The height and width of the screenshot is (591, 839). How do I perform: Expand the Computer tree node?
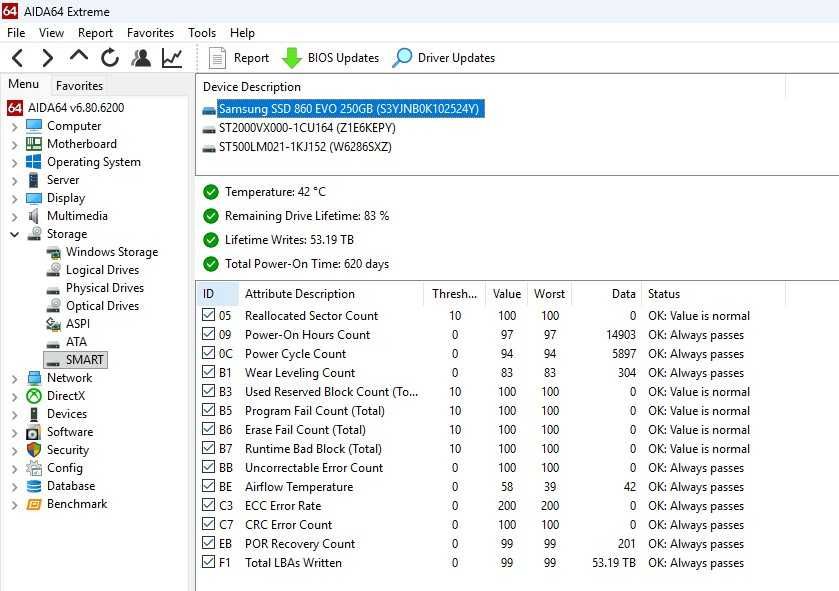pos(14,127)
